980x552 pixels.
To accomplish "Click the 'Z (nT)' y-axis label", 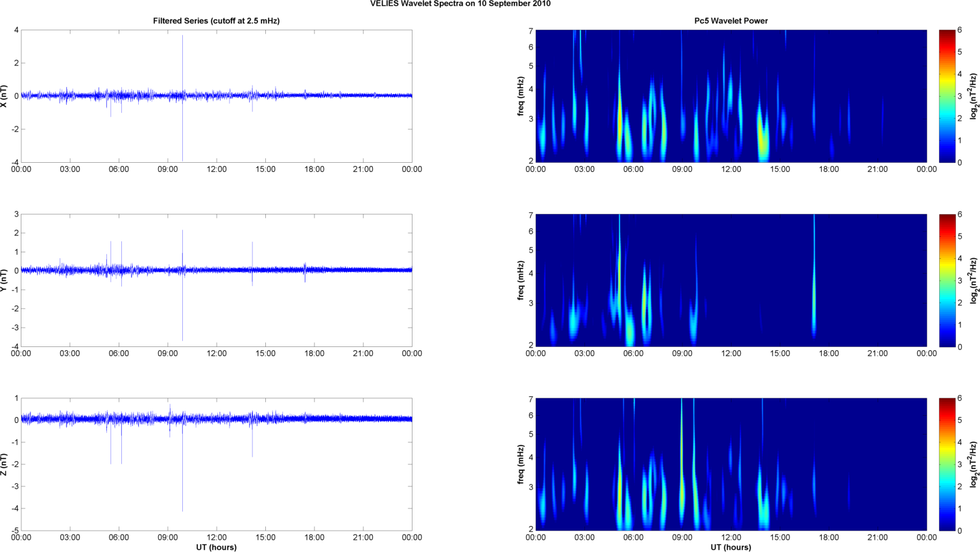I will (5, 464).
